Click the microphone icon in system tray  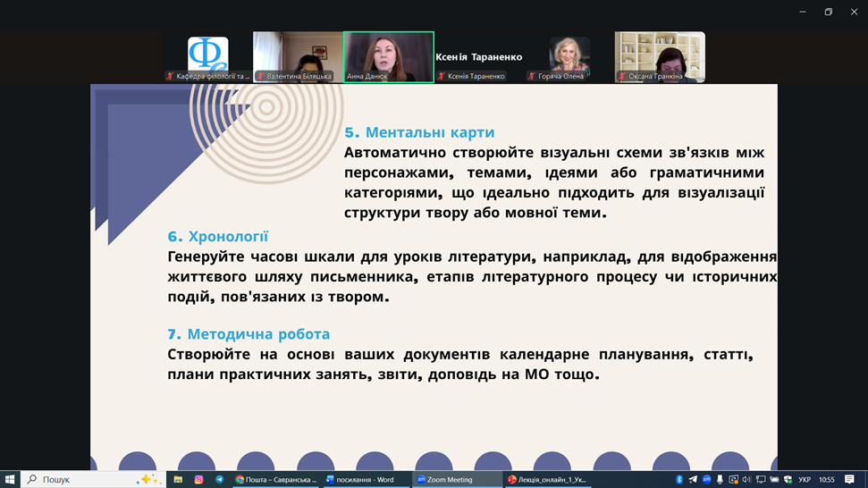tap(720, 480)
